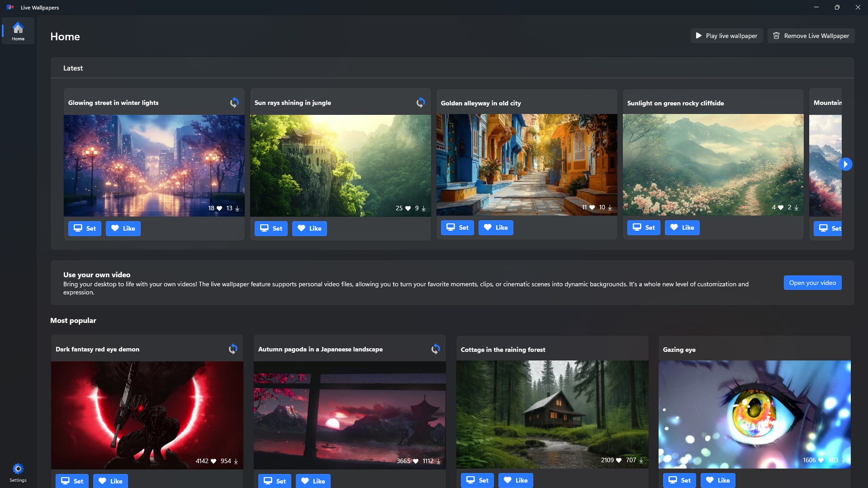Like the Gazing eye wallpaper
Viewport: 868px width, 488px height.
point(718,480)
